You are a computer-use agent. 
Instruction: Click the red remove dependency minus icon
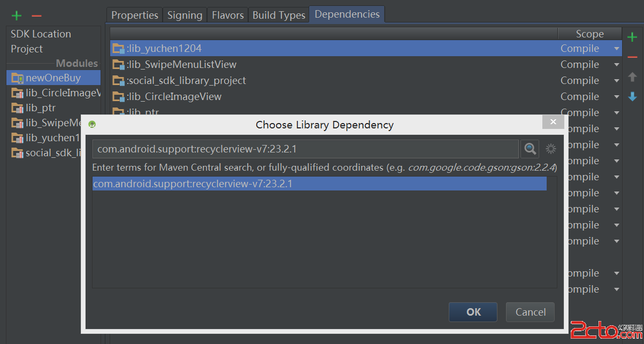click(632, 57)
